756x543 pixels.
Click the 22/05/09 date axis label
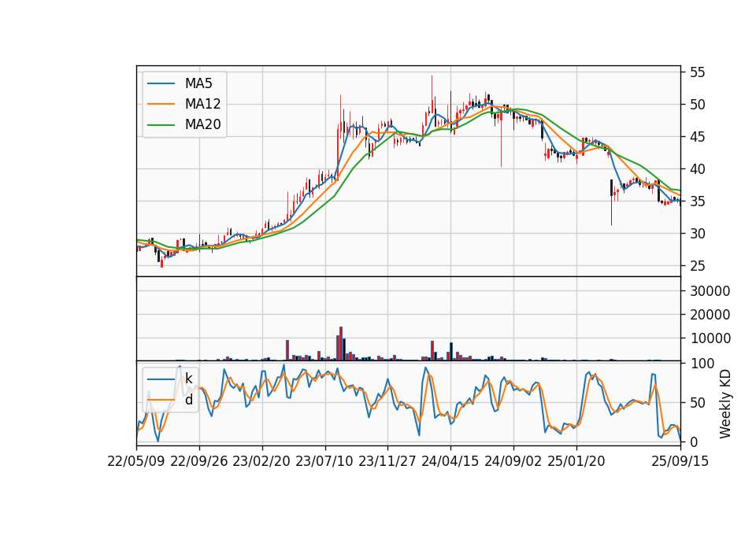(136, 461)
